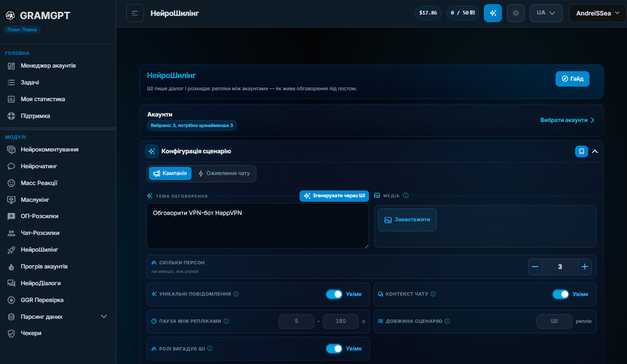Click the Прогрів акаунтів flame icon
This screenshot has width=627, height=364.
click(11, 266)
